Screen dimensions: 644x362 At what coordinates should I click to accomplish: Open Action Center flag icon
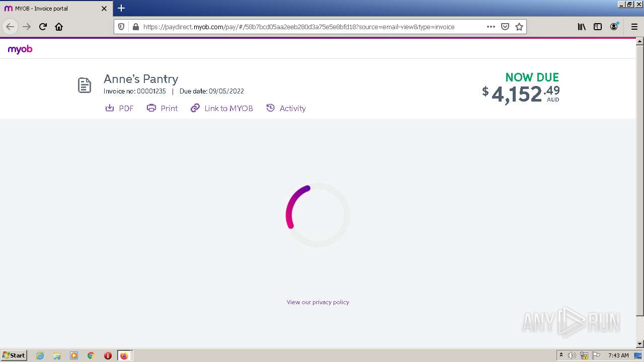[596, 355]
